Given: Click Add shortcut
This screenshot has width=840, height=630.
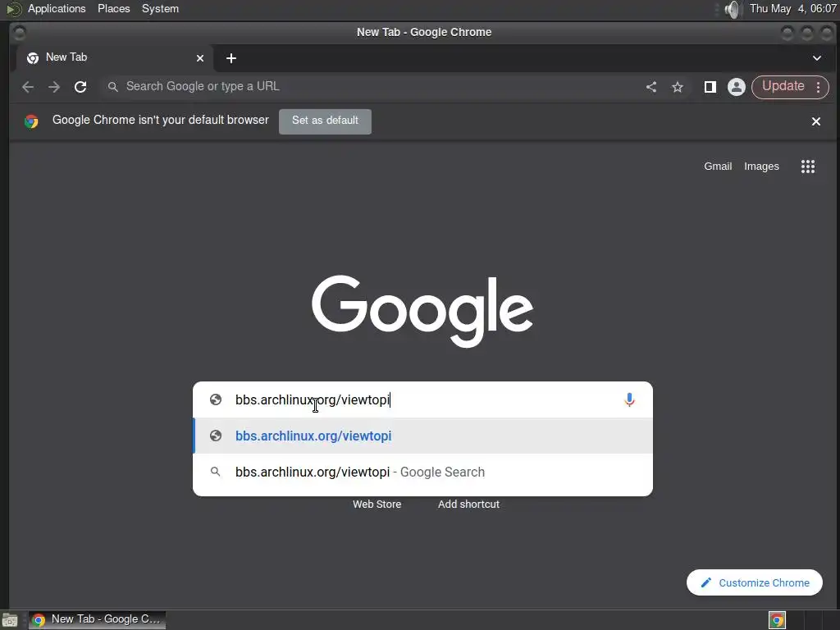Looking at the screenshot, I should [x=468, y=504].
